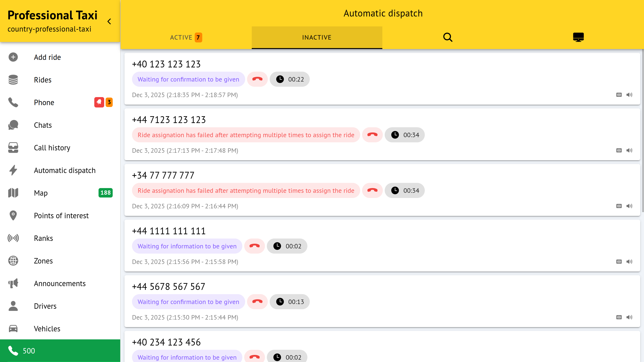The height and width of the screenshot is (362, 644).
Task: Click the red bell alert badge on Phone
Action: pos(99,102)
